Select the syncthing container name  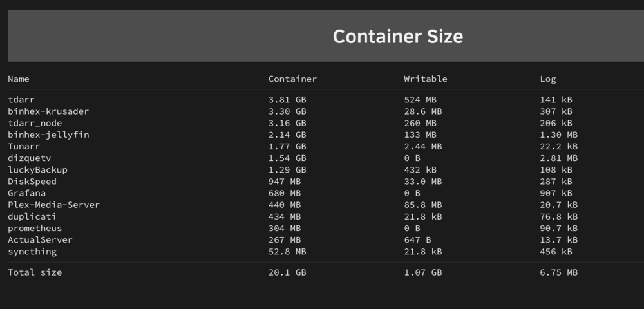32,252
